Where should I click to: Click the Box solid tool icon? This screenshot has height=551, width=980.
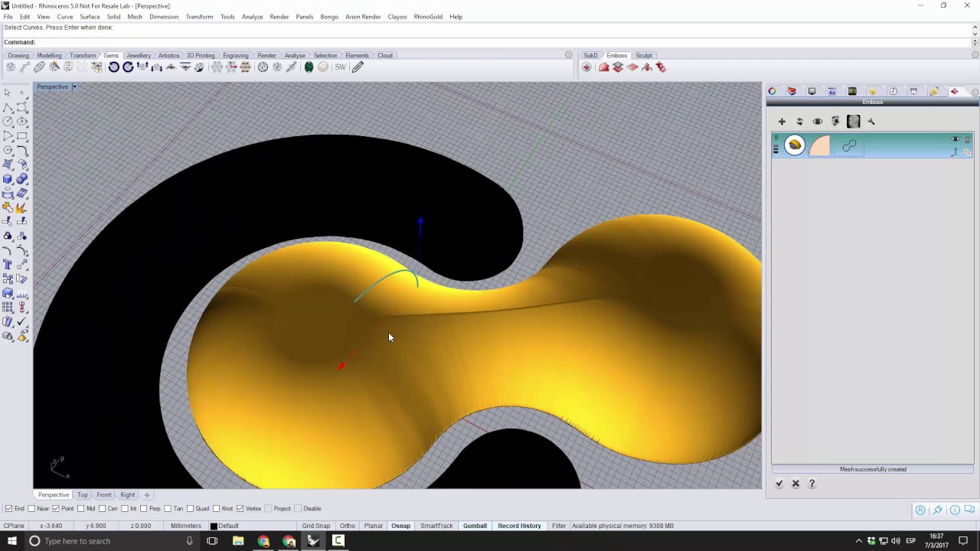[8, 179]
